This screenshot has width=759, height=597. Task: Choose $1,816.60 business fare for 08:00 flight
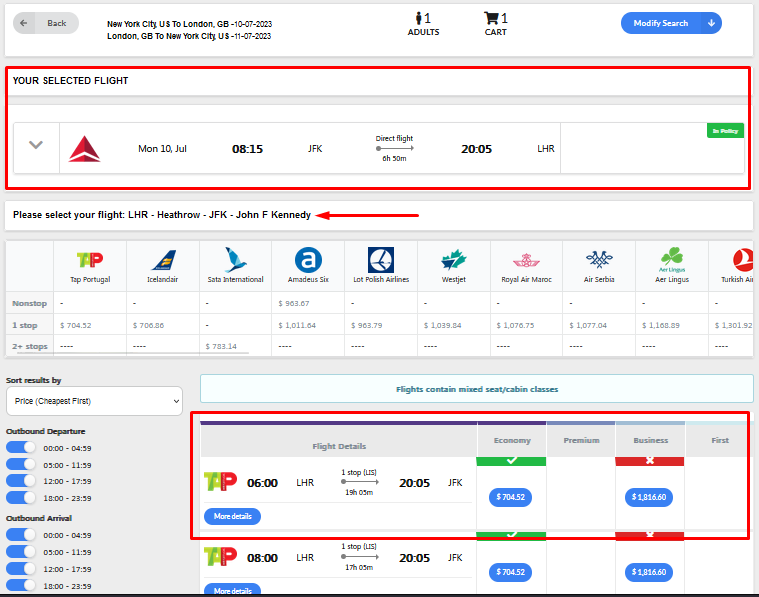649,572
